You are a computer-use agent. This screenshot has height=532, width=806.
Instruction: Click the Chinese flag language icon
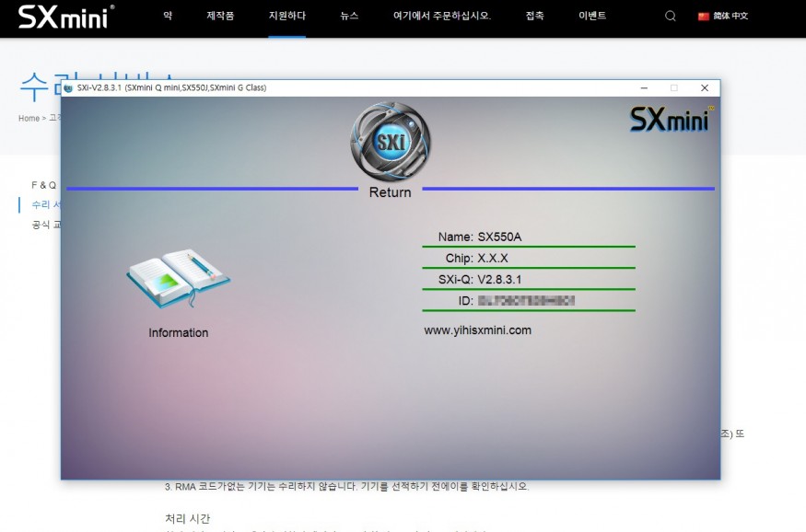703,17
